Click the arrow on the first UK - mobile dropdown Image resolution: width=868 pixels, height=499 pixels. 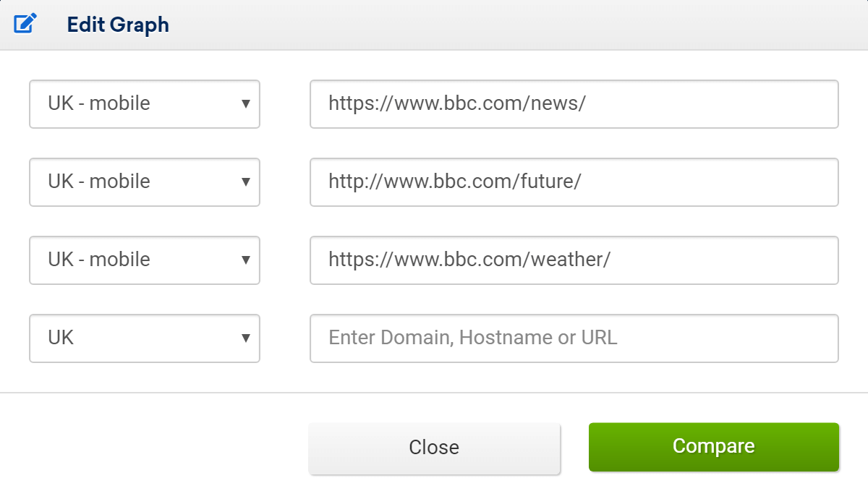[246, 104]
